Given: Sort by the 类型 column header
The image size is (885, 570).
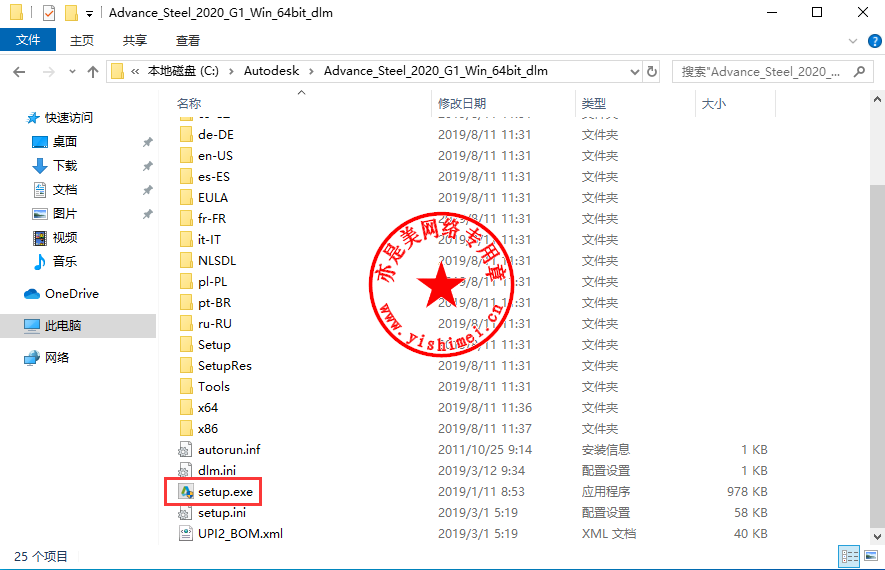Looking at the screenshot, I should tap(594, 103).
